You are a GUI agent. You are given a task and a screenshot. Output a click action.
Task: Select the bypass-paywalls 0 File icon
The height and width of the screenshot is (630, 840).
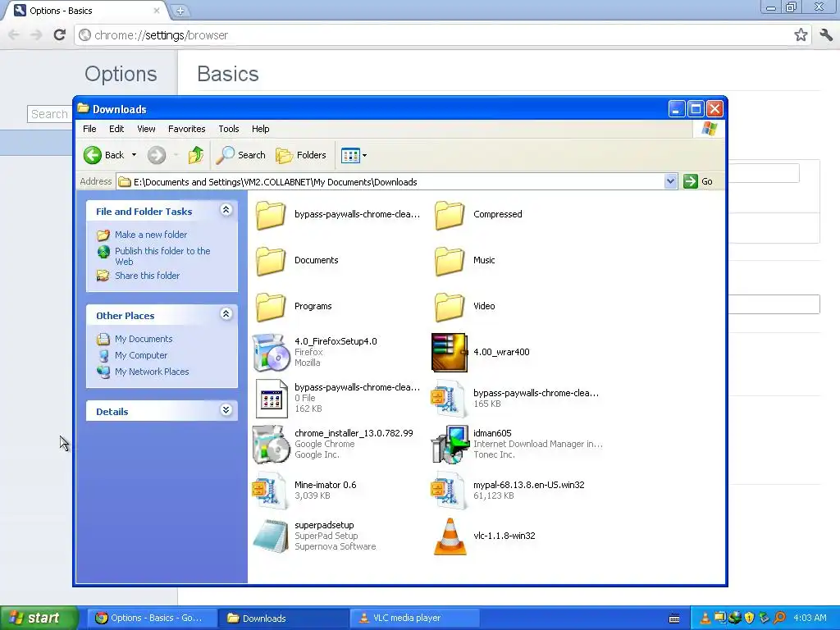point(272,399)
